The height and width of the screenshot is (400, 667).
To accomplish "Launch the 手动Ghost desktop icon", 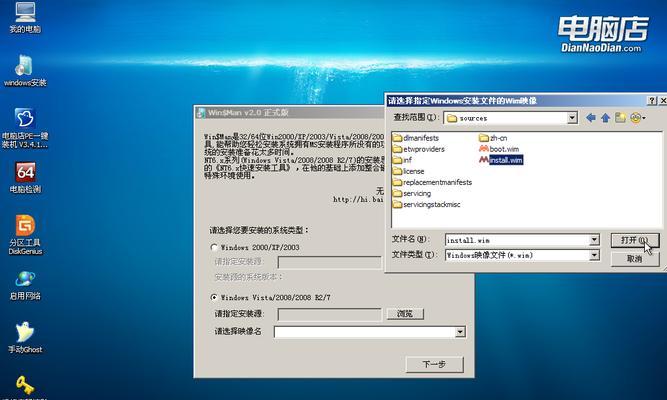I will pyautogui.click(x=25, y=338).
